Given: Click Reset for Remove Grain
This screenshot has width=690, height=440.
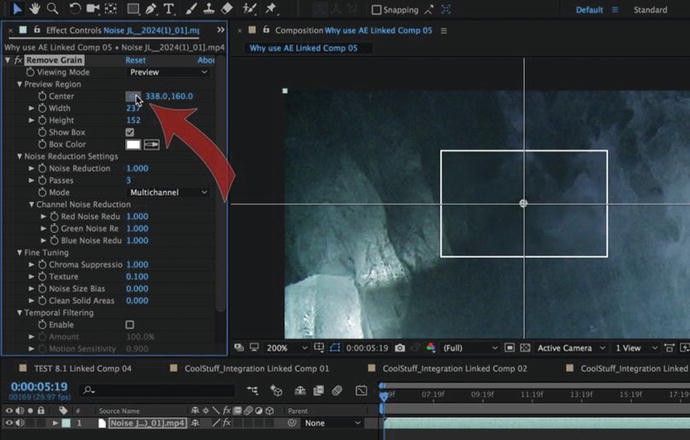Looking at the screenshot, I should click(135, 60).
